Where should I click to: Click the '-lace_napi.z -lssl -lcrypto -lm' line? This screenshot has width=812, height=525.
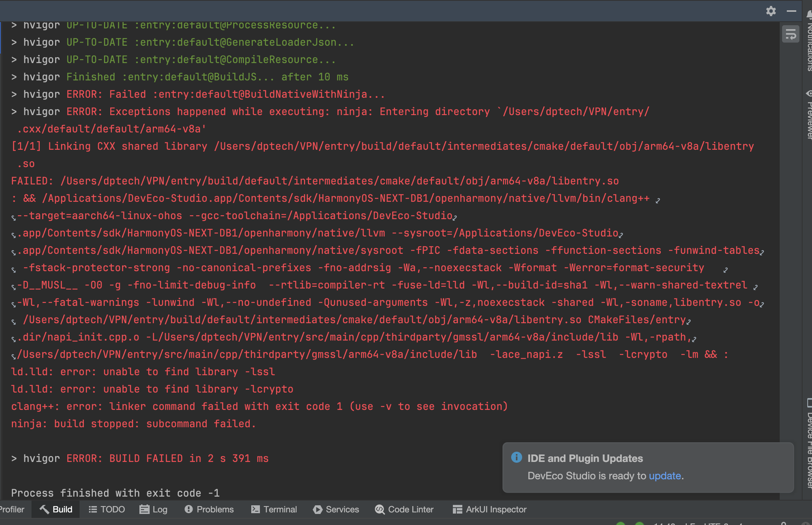pos(370,354)
